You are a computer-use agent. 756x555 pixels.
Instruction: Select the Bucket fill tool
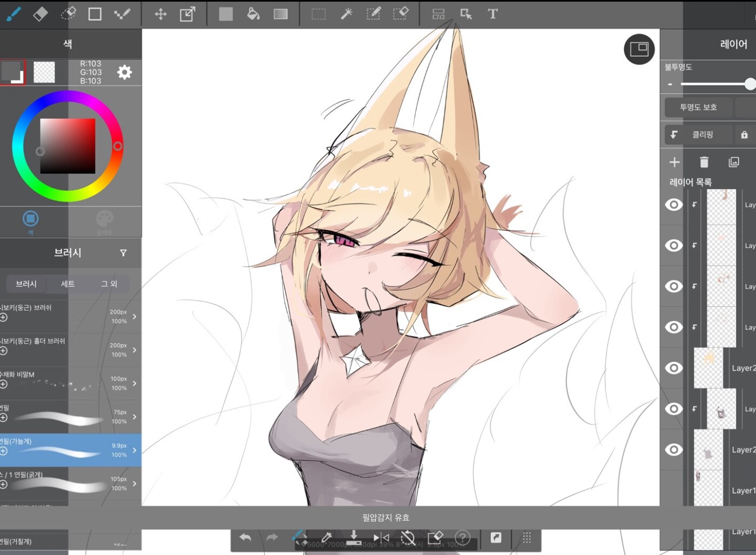point(253,14)
